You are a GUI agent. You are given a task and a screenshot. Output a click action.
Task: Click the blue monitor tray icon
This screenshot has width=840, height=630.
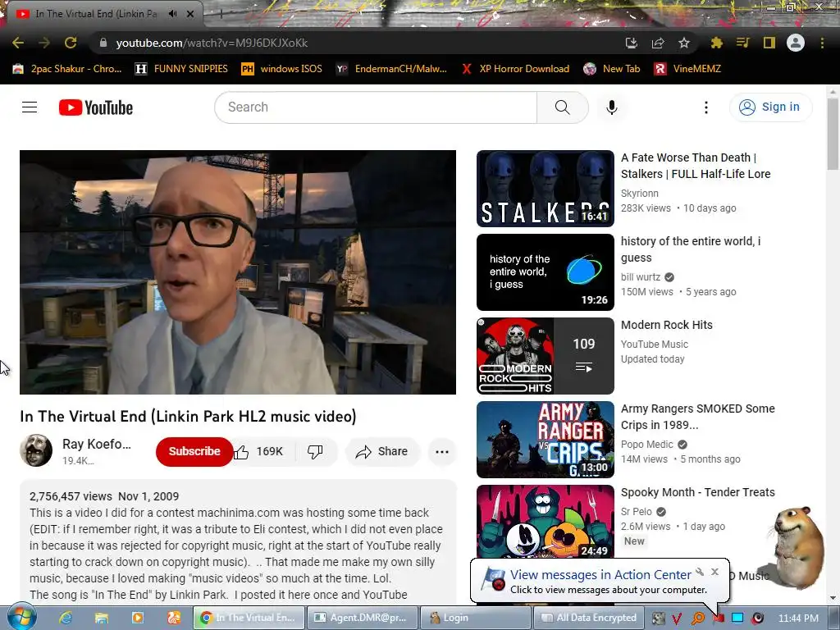737,618
